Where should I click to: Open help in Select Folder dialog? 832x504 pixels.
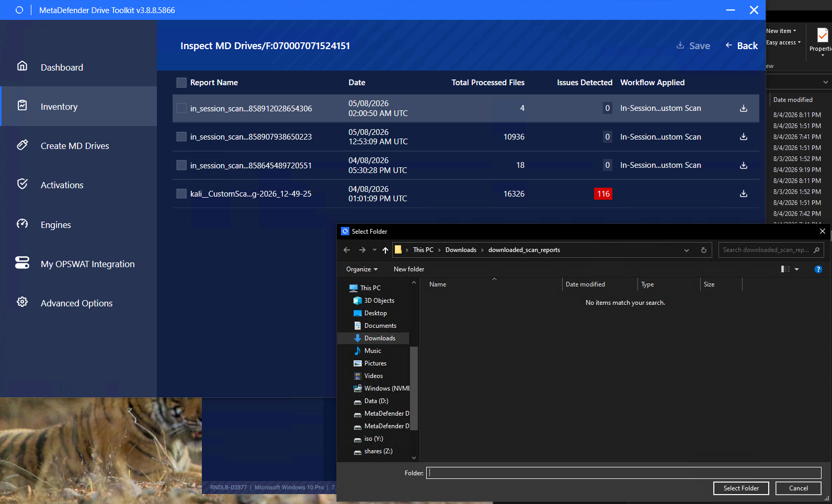pyautogui.click(x=818, y=269)
